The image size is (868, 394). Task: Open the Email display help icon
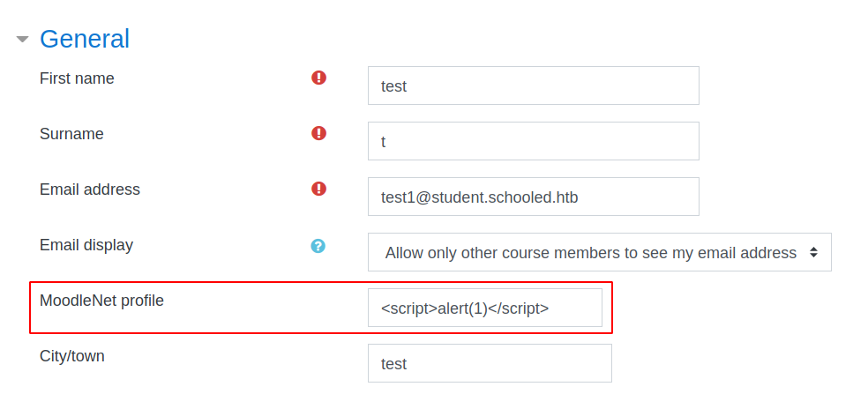318,246
